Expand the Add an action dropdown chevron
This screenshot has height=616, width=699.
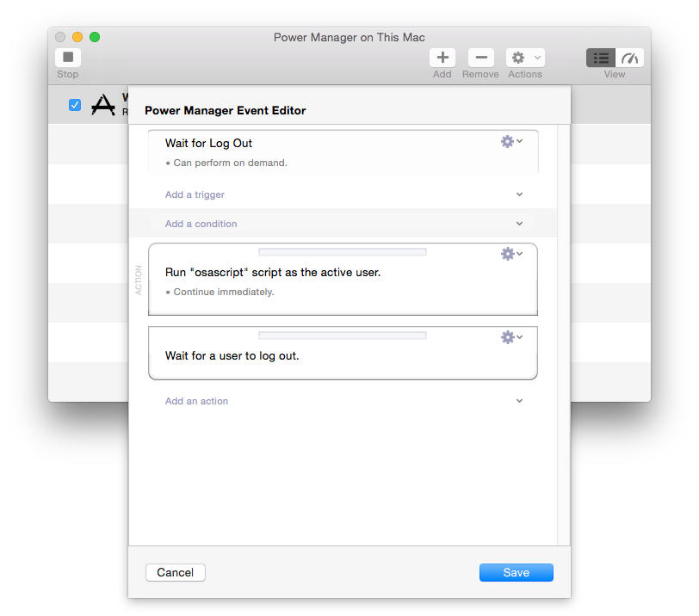coord(519,401)
